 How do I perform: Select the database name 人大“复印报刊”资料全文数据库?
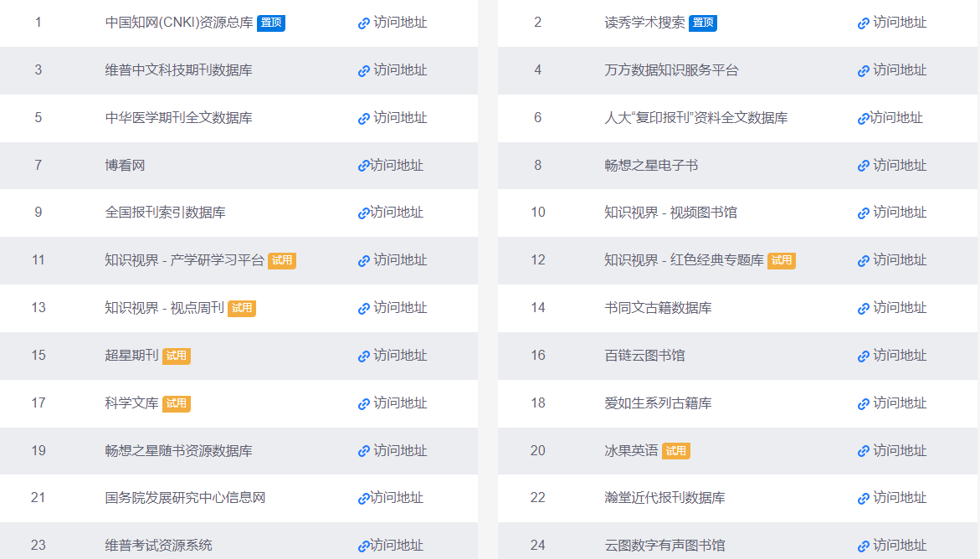696,117
